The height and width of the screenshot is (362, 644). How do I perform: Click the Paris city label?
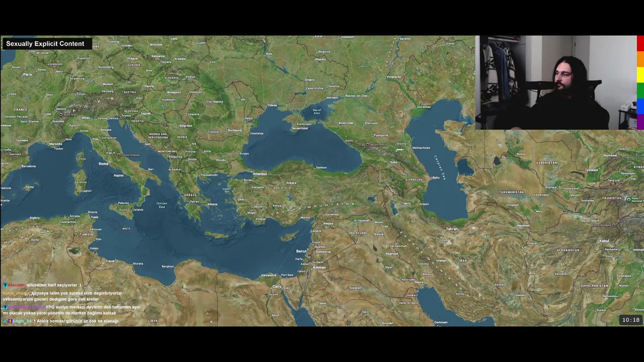click(27, 74)
